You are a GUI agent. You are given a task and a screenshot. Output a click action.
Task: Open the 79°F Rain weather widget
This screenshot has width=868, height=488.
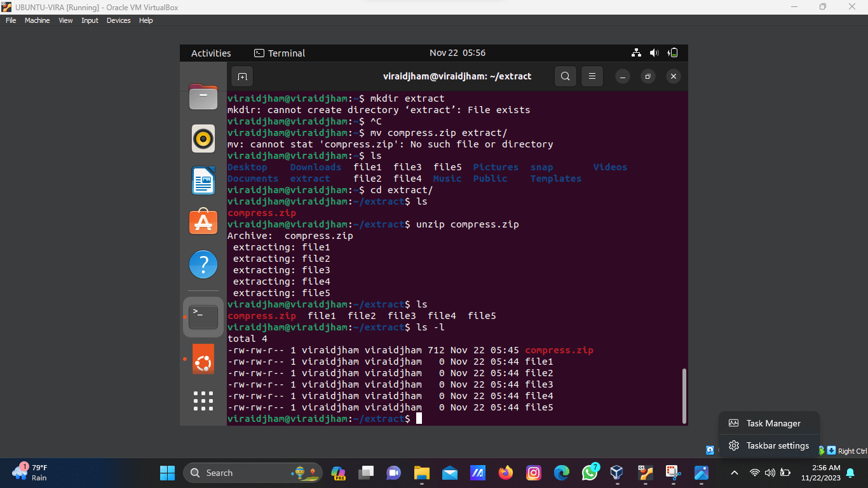tap(30, 473)
